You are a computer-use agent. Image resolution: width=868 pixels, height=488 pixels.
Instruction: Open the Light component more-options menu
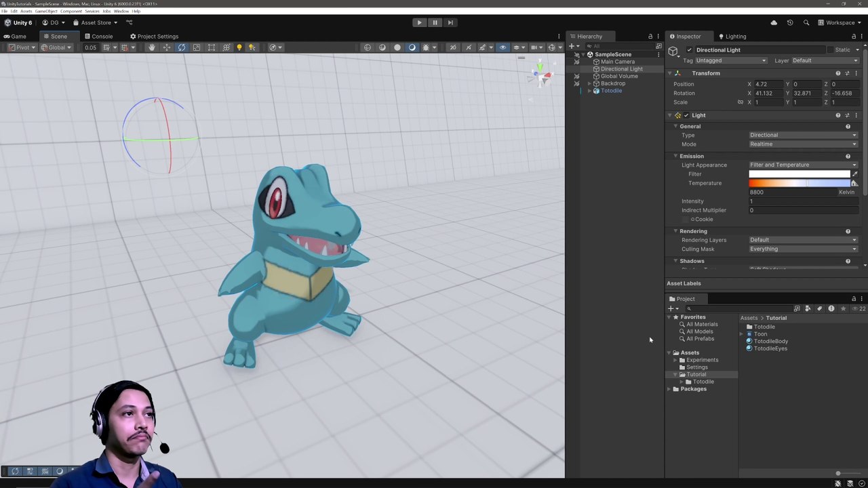tap(856, 115)
